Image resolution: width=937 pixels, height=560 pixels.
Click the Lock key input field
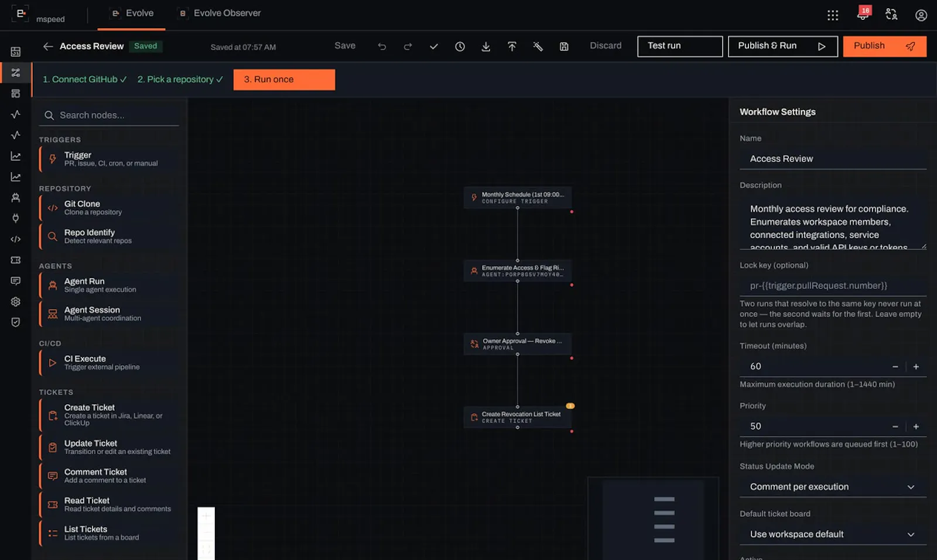tap(833, 286)
